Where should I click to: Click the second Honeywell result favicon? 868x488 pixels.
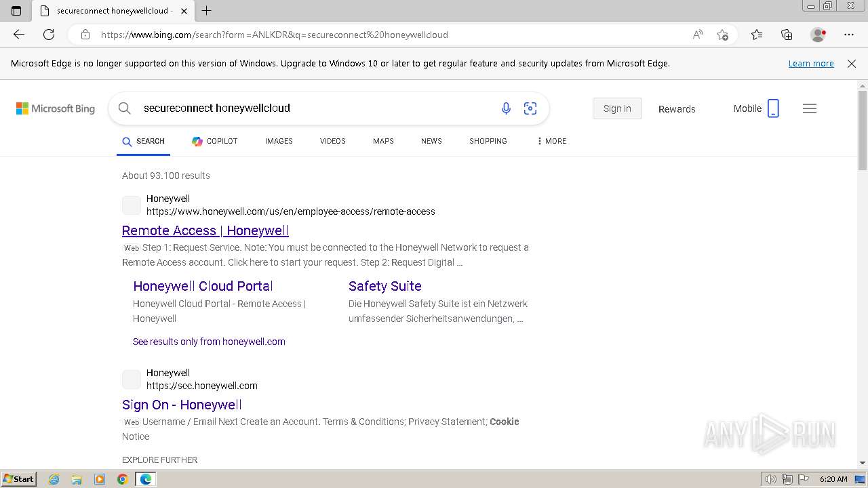pos(132,380)
